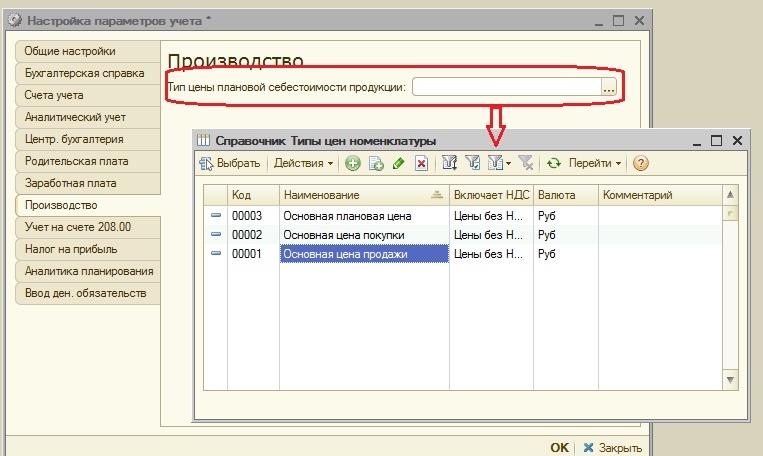Viewport: 763px width, 456px height.
Task: Expand the Перейти dropdown menu
Action: tap(595, 164)
